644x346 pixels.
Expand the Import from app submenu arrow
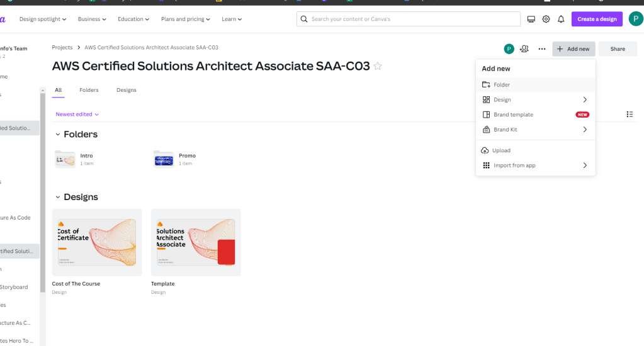pyautogui.click(x=585, y=165)
